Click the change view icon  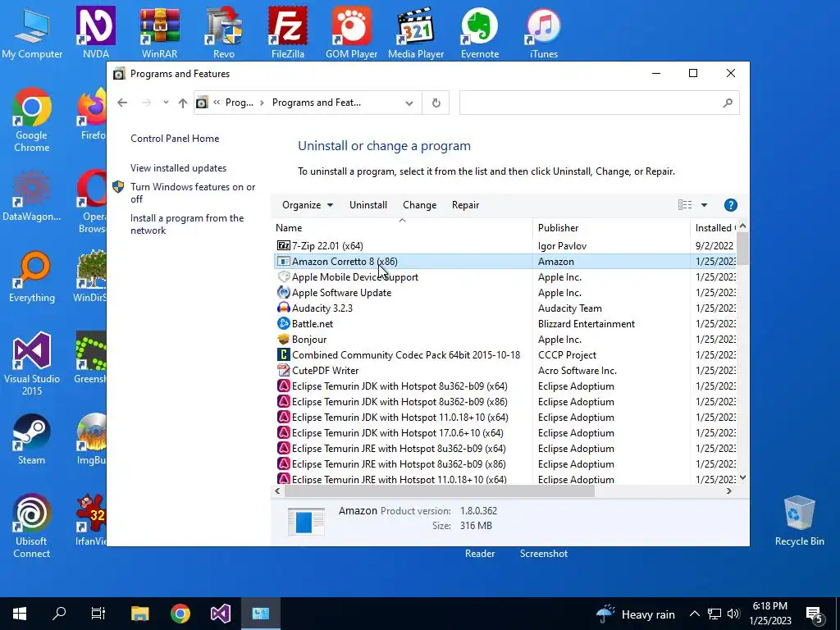point(685,205)
